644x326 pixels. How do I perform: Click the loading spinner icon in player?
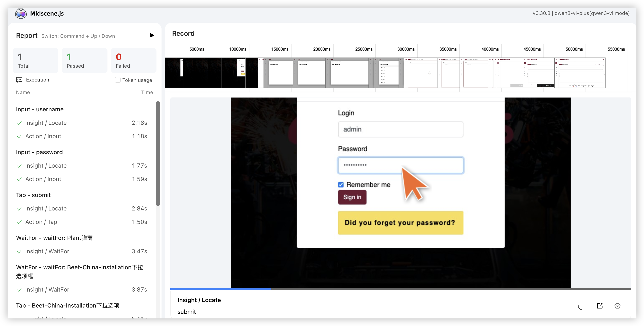(580, 307)
